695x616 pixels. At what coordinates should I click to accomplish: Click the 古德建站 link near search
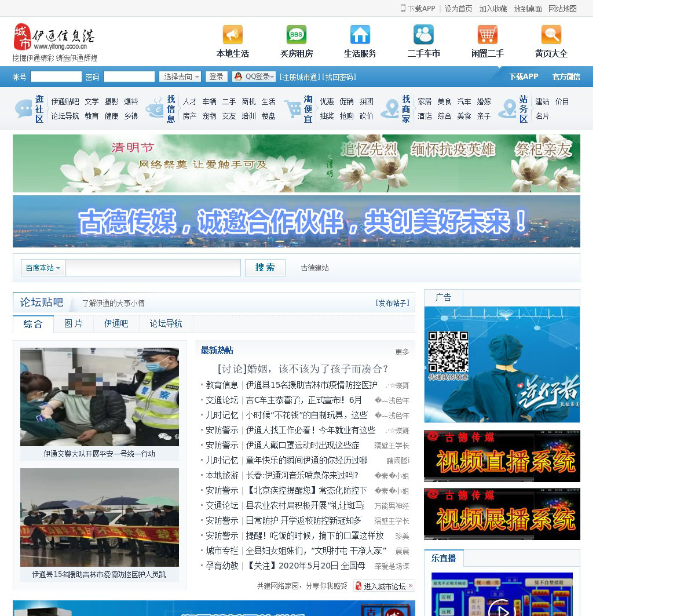click(315, 268)
